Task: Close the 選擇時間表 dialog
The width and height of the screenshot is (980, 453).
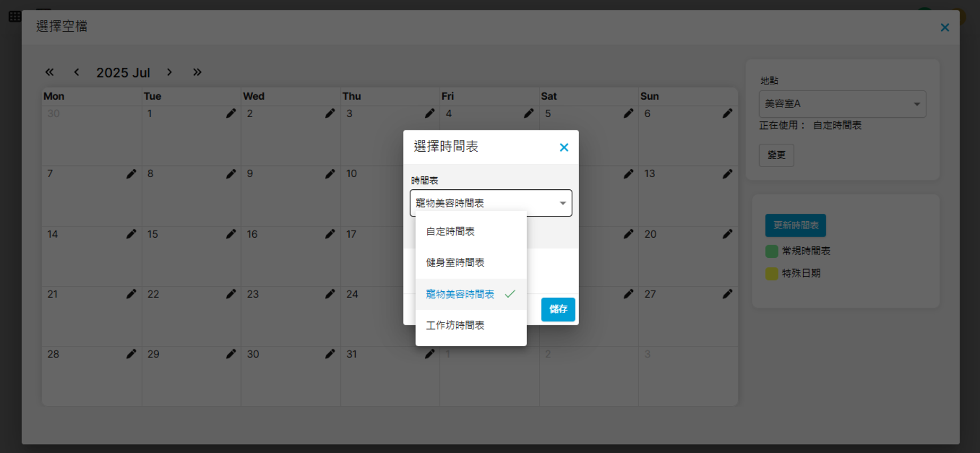Action: 564,147
